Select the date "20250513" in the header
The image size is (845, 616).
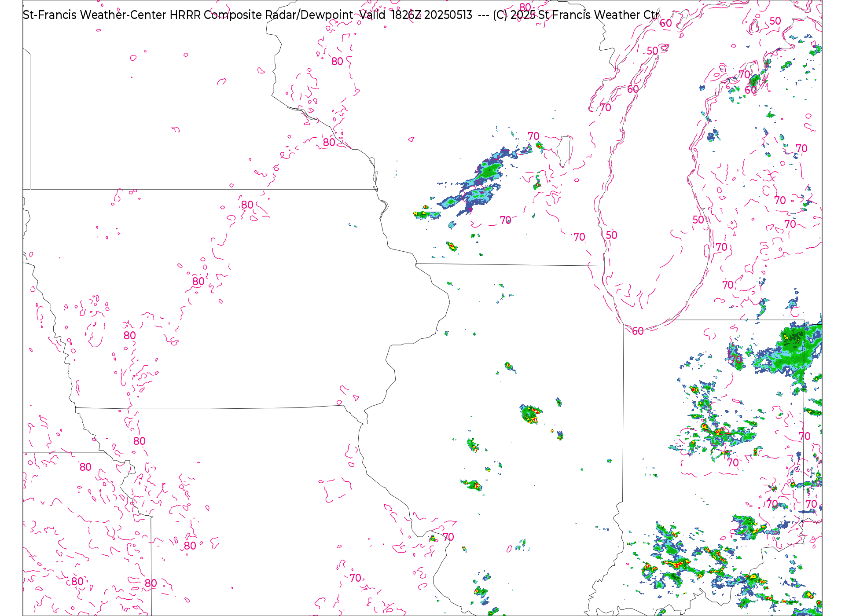coord(448,15)
